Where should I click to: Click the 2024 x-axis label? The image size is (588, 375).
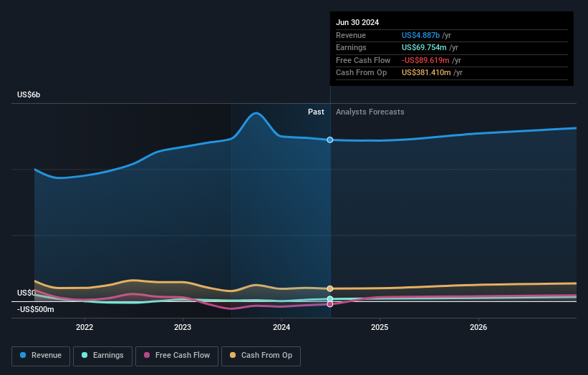(x=281, y=327)
